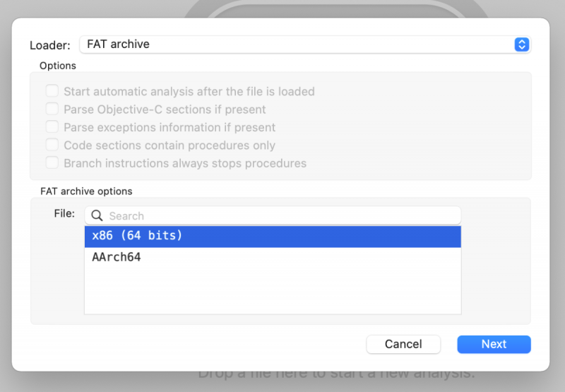Viewport: 565px width, 392px height.
Task: Toggle Parse Objective-C sections checkbox
Action: click(x=52, y=109)
